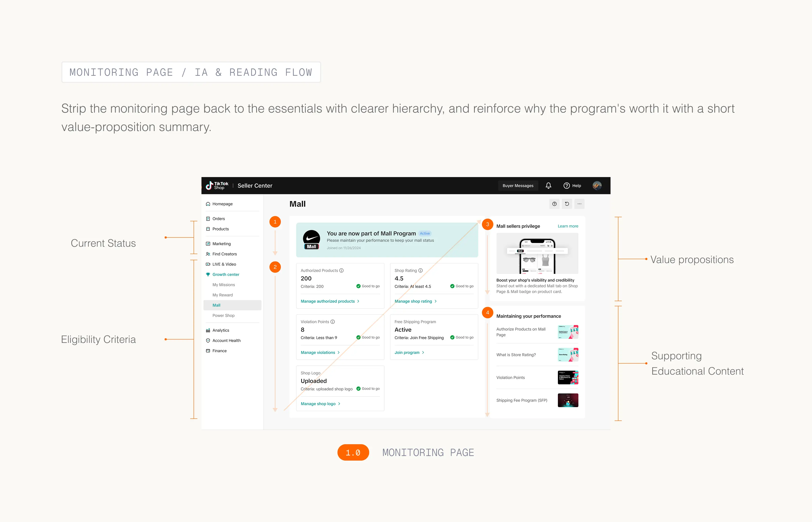Open Manage violations link

click(318, 353)
